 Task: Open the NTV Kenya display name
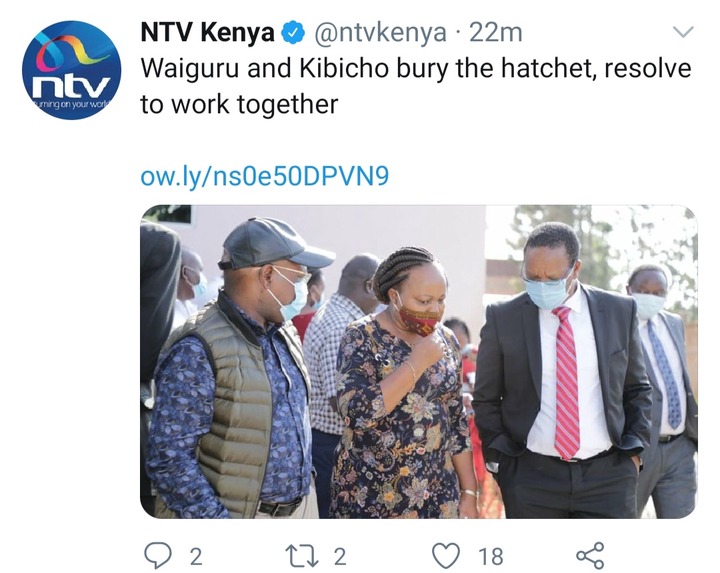tap(207, 33)
